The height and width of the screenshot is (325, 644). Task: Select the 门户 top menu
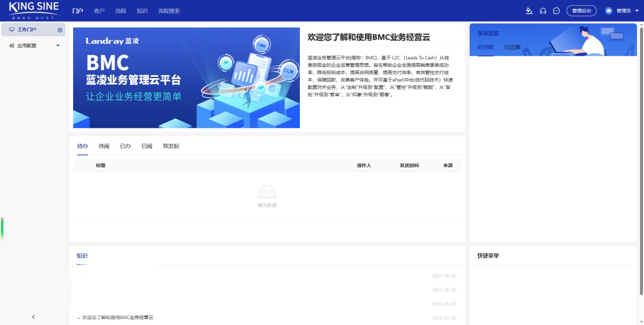(78, 11)
